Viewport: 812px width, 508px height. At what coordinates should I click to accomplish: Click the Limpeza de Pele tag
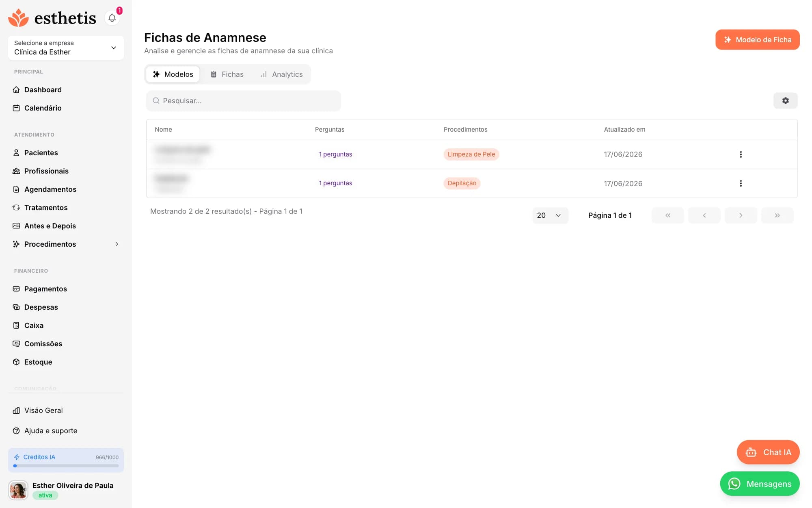(x=471, y=154)
